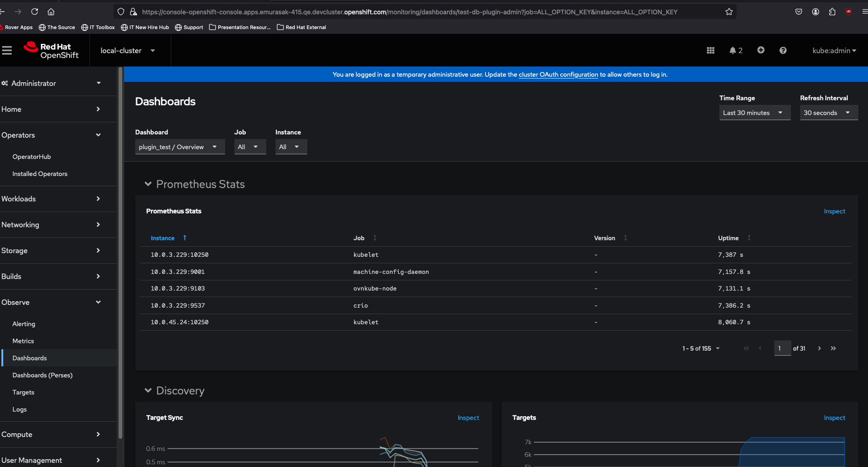This screenshot has width=868, height=467.
Task: Jump to last page of table results
Action: click(833, 348)
